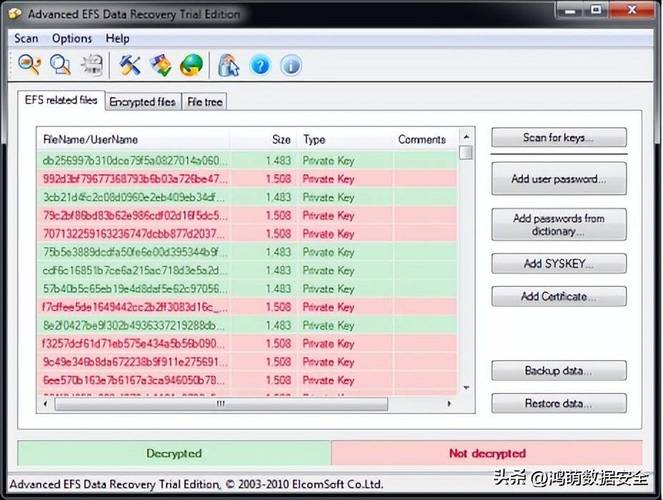Image resolution: width=663 pixels, height=500 pixels.
Task: Click the Add SYSKEY button
Action: pos(559,263)
